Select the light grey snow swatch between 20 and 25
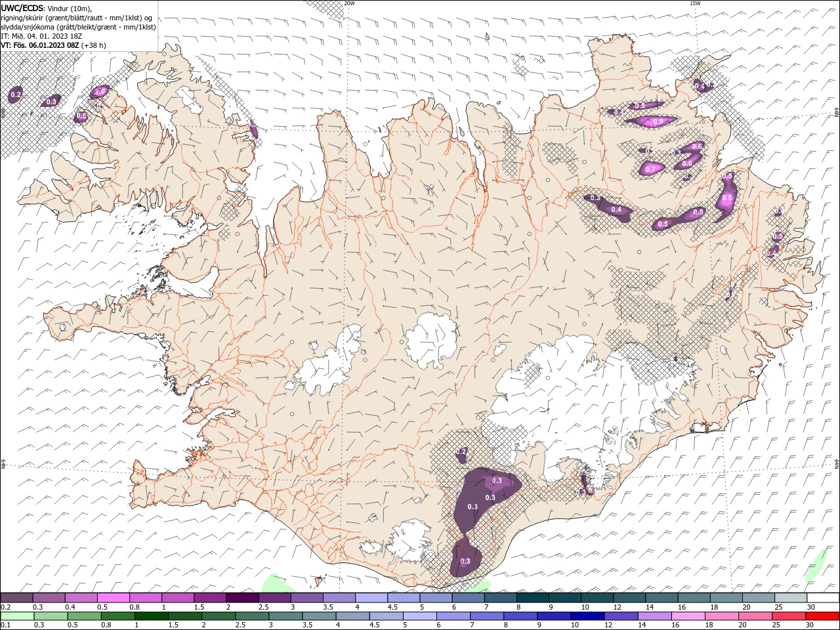The height and width of the screenshot is (630, 840). pos(758,598)
